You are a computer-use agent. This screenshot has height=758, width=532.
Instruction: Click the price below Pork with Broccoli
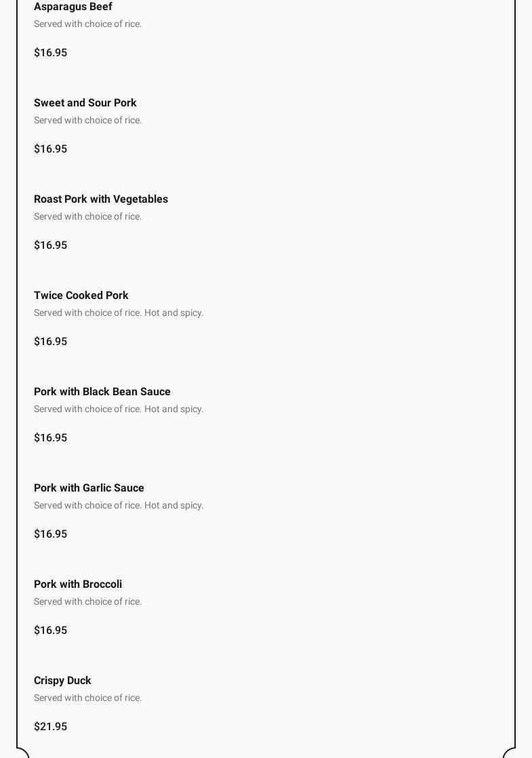(x=51, y=631)
